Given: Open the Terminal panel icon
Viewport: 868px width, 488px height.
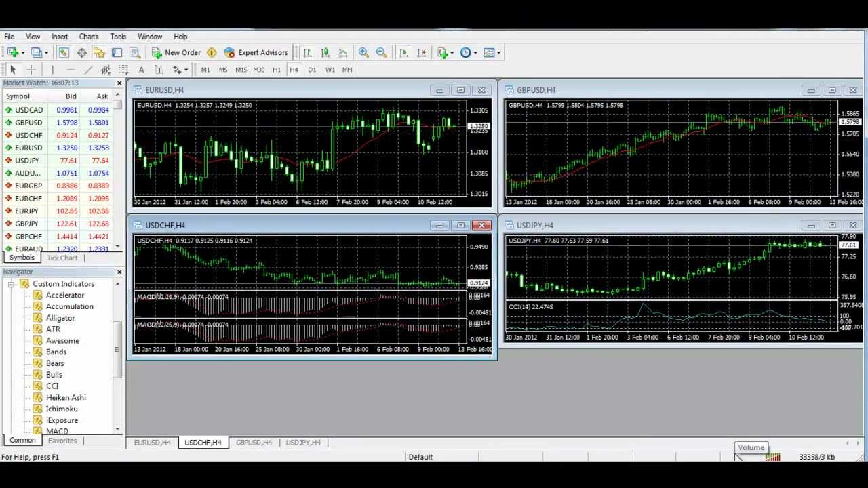Looking at the screenshot, I should point(117,52).
